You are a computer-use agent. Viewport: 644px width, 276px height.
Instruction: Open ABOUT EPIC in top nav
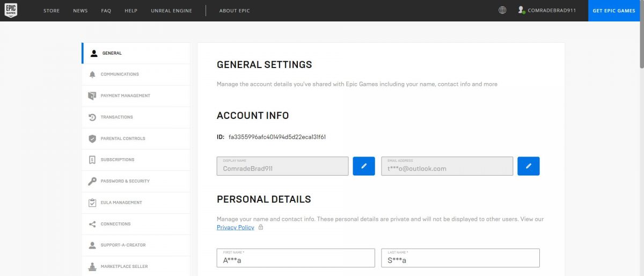(235, 11)
